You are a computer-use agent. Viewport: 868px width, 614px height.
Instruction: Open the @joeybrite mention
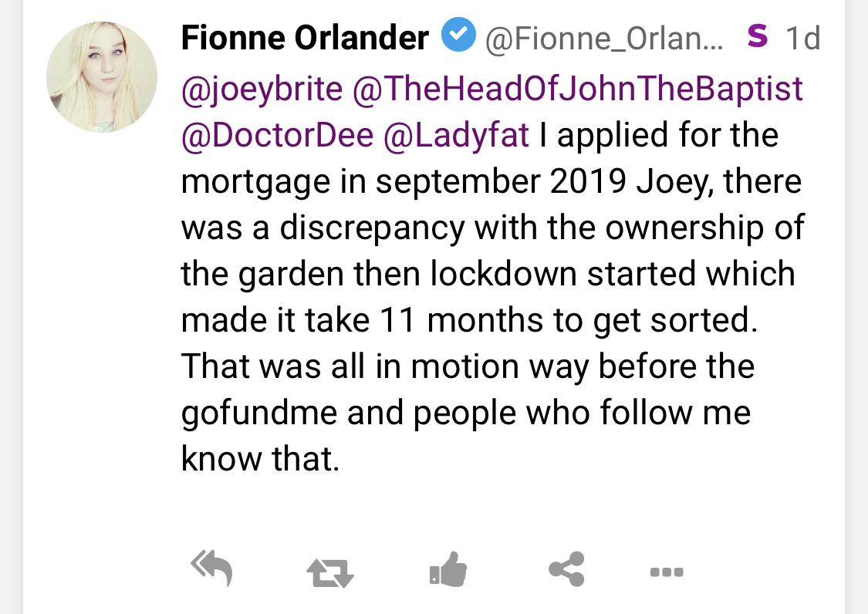coord(262,89)
